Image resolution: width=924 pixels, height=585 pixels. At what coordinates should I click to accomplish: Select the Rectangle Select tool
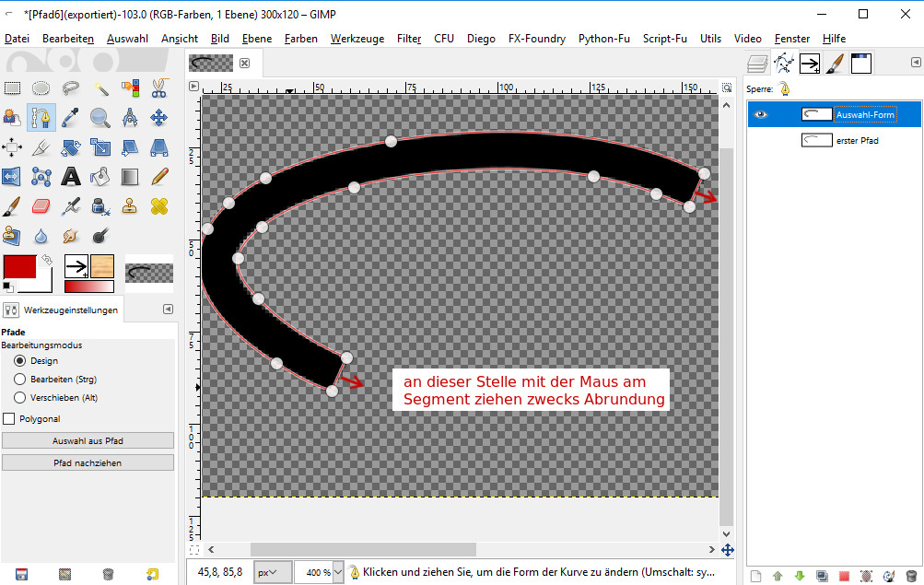(x=12, y=88)
